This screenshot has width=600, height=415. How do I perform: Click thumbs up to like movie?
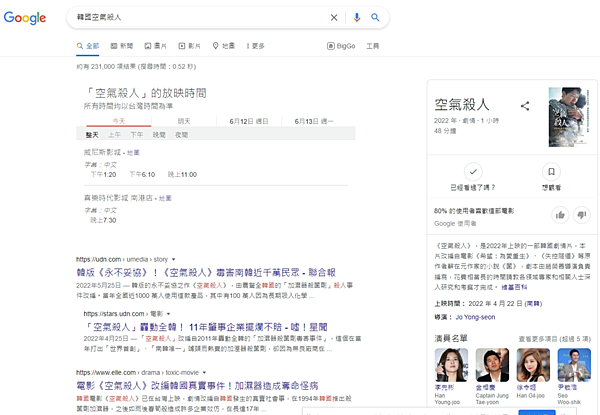click(x=560, y=215)
